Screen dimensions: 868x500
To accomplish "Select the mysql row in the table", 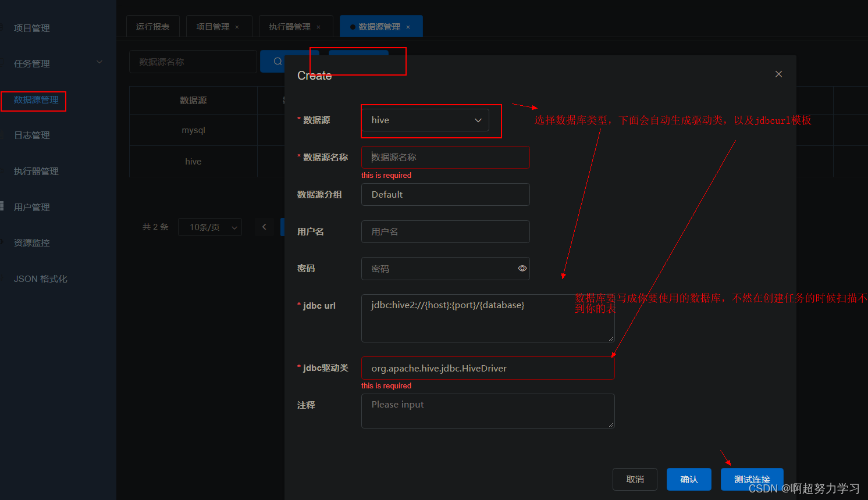I will point(193,130).
